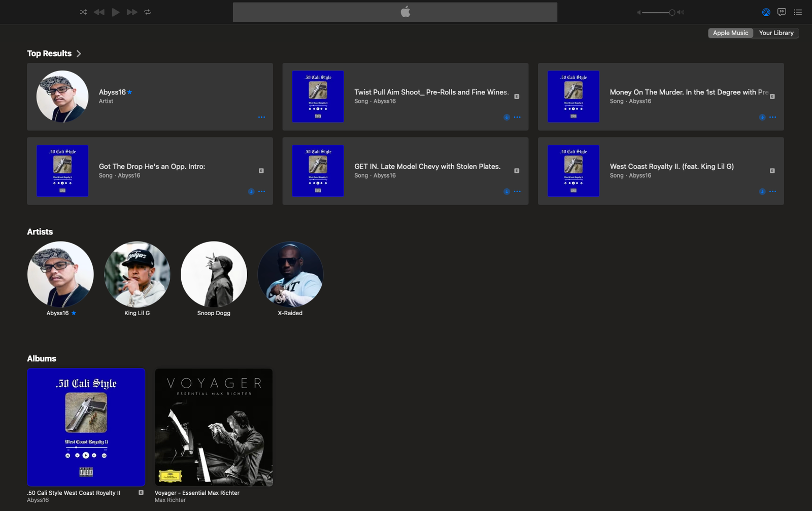The image size is (812, 511).
Task: Go back to the previous track
Action: [x=99, y=12]
